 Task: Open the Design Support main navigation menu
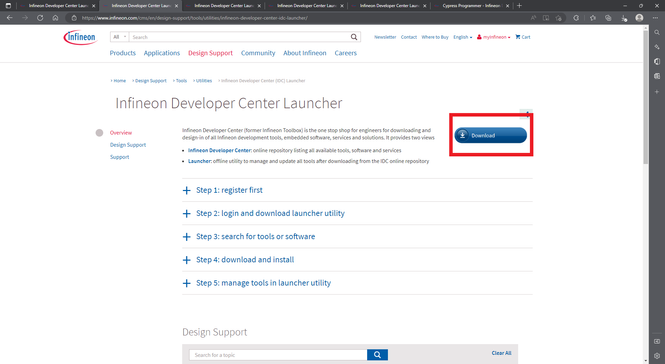(x=210, y=53)
